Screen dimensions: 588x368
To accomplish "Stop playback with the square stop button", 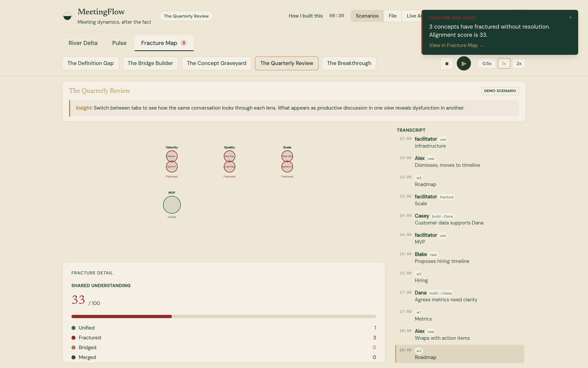I will pos(447,64).
